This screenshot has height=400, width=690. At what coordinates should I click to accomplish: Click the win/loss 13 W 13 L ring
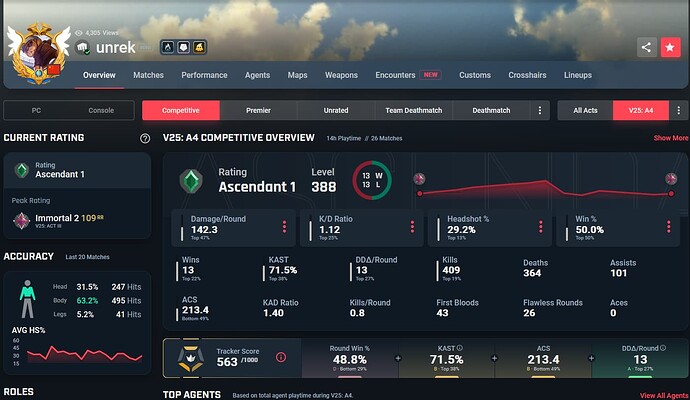[x=372, y=180]
